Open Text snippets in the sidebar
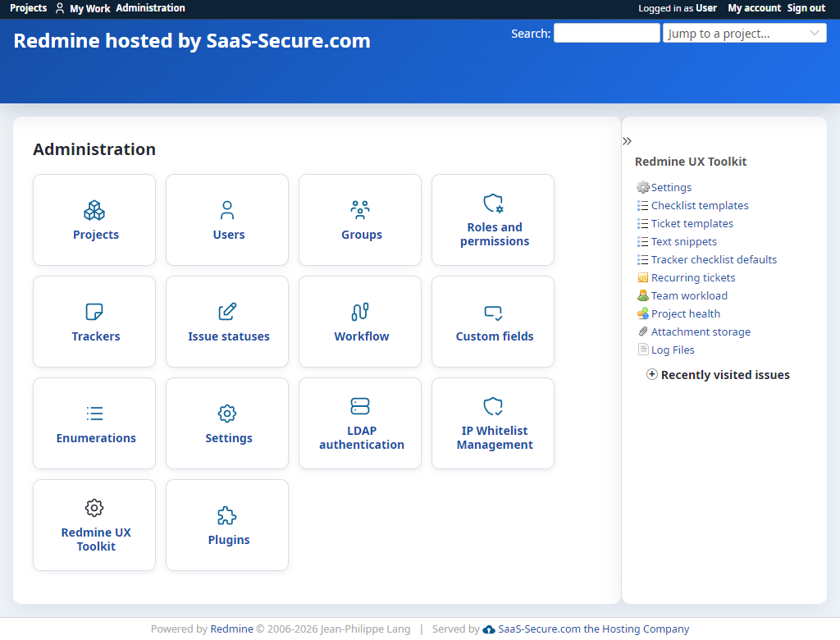Screen dimensions: 840x640 pos(683,242)
